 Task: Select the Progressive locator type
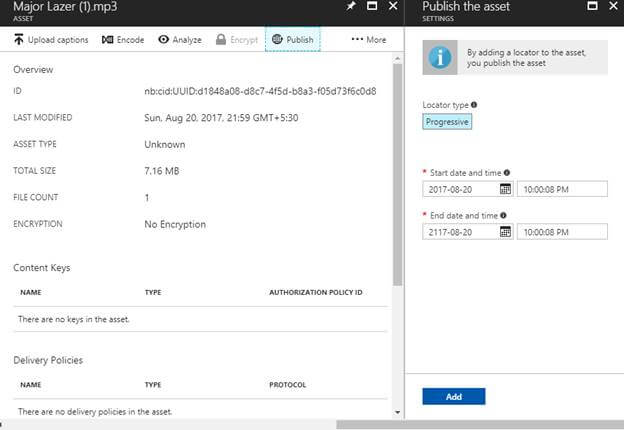[447, 122]
